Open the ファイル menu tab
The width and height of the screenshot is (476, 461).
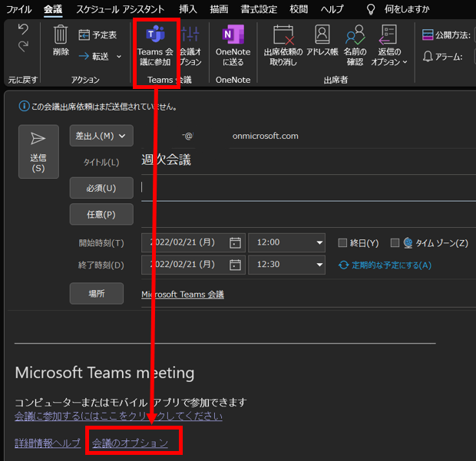[x=19, y=9]
